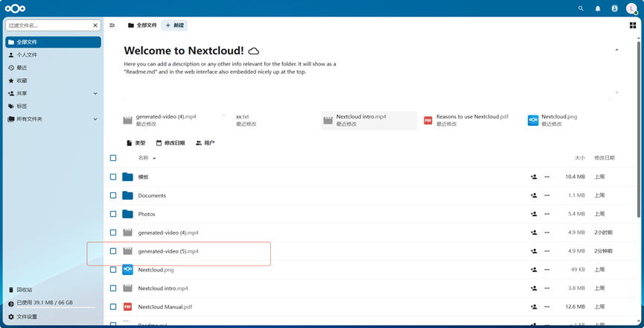Open the user avatar menu

631,8
